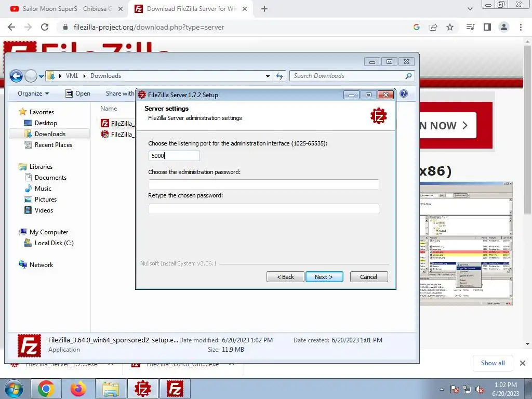Select Local Disk (C:)

(49, 243)
